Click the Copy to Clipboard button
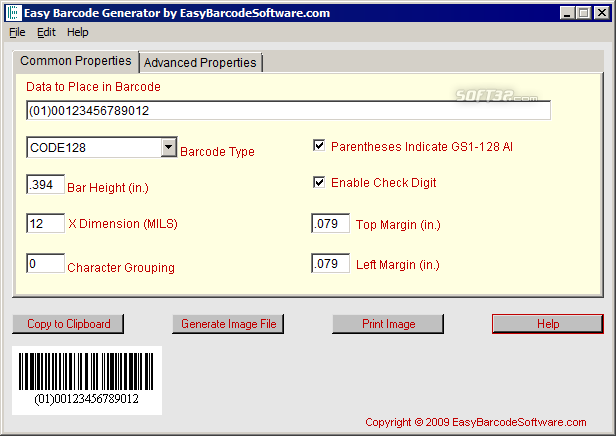 point(68,324)
